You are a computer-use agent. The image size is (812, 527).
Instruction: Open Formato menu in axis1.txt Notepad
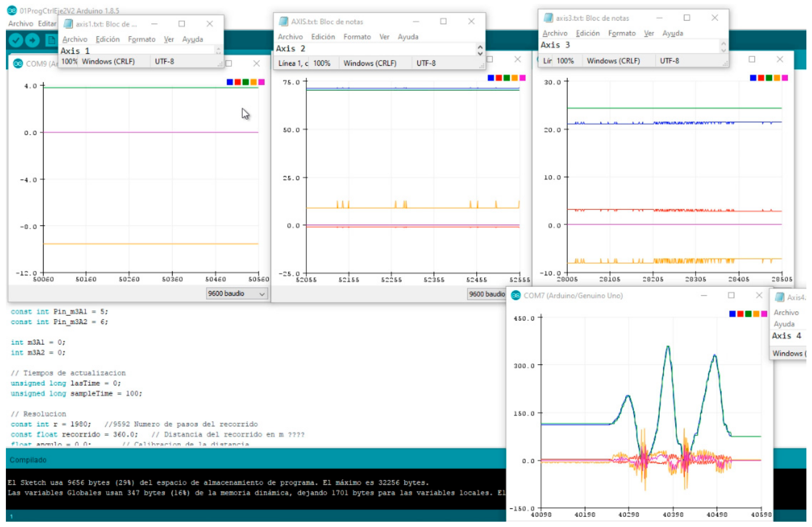click(x=142, y=39)
